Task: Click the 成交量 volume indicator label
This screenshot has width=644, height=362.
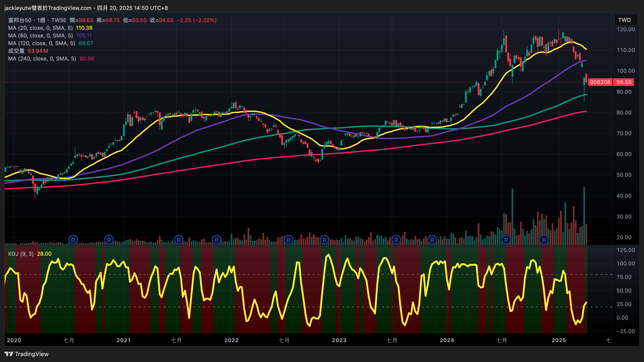Action: tap(16, 51)
